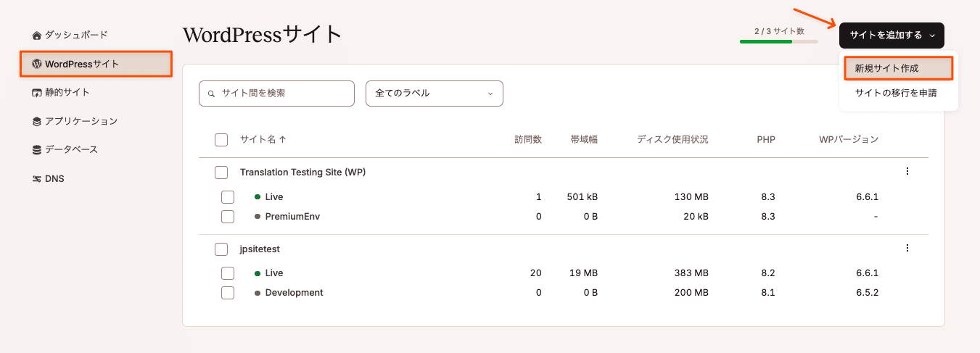Sort by サイト名 column header
The image size is (980, 353).
(x=263, y=140)
